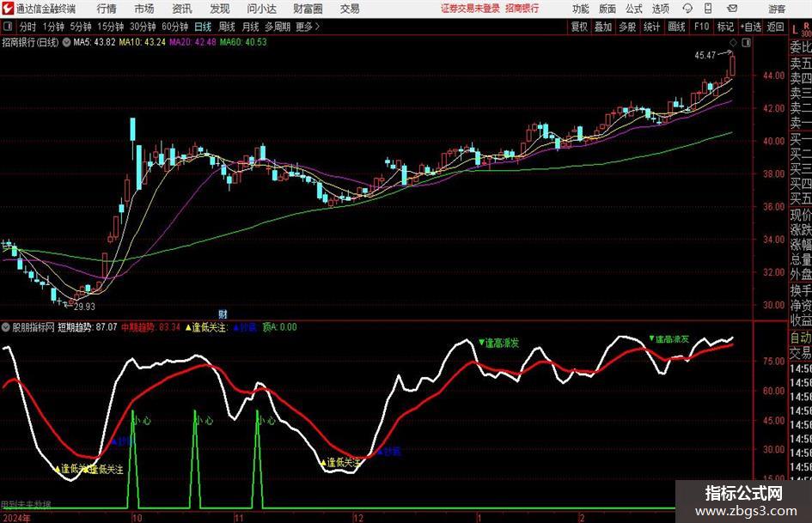Switch to the 月线 monthly tab

point(251,27)
